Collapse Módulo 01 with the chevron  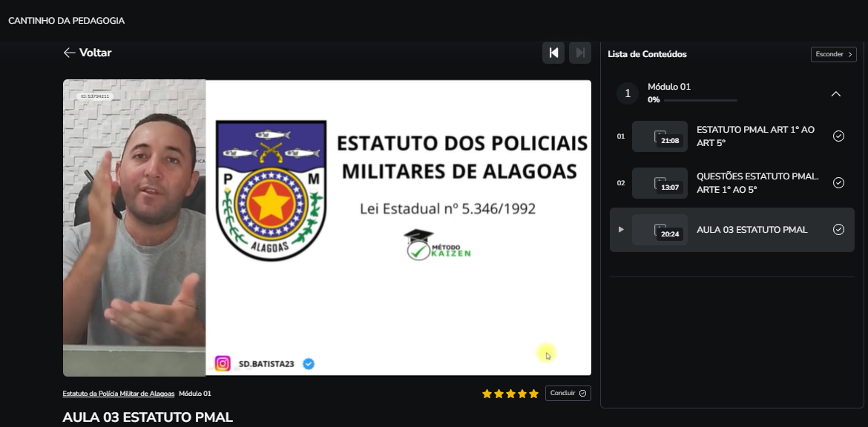coord(836,93)
